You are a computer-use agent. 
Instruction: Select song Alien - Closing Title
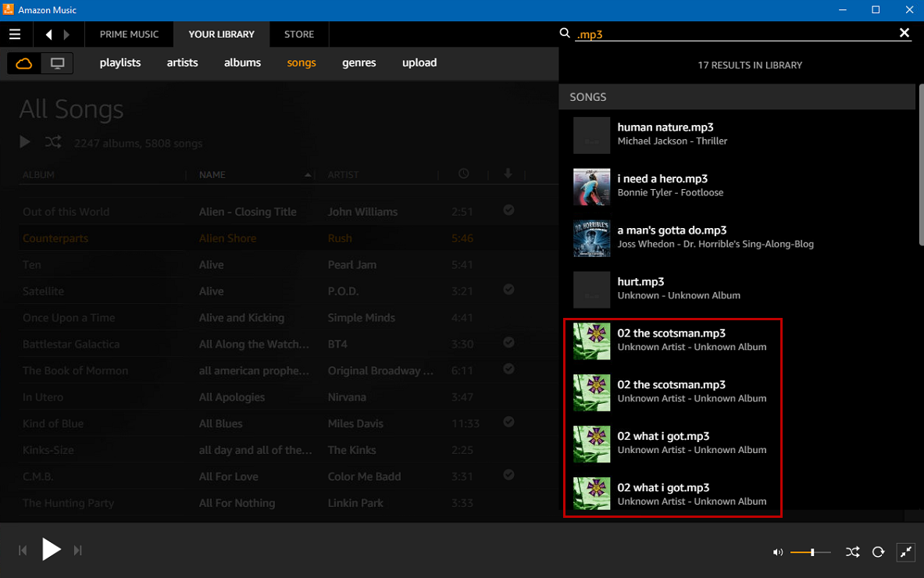coord(248,212)
